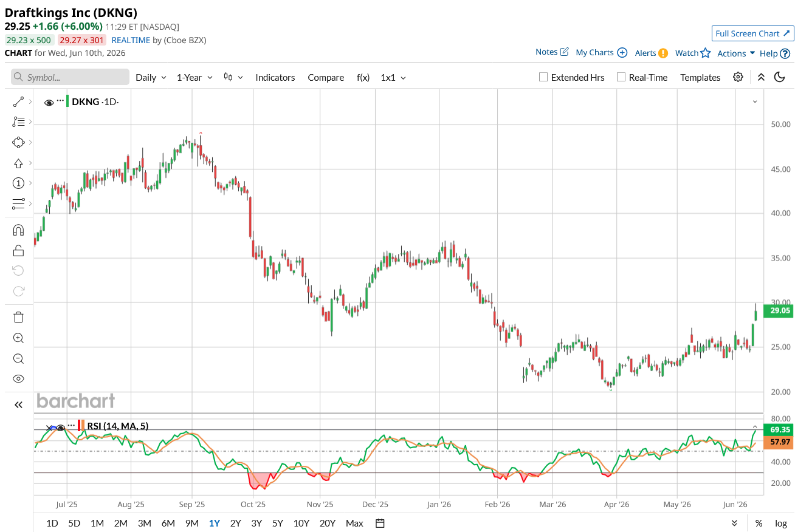Click the Alerts warning icon
This screenshot has width=795, height=532.
click(x=663, y=53)
